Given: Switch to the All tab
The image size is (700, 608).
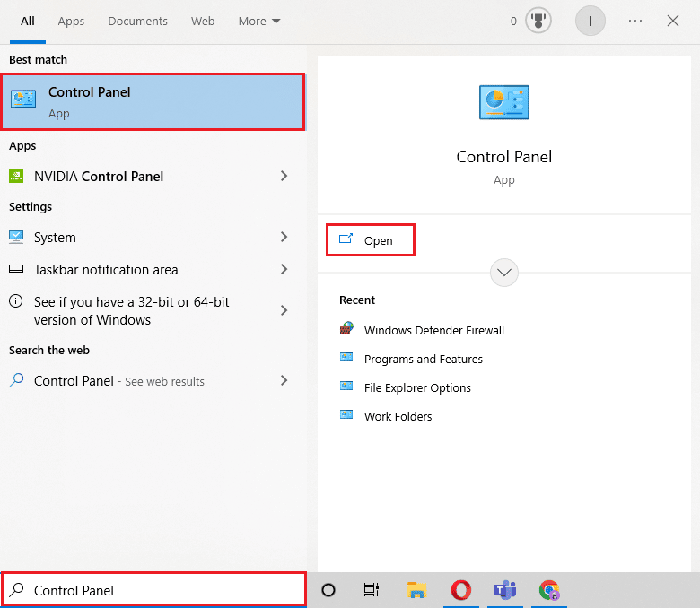Looking at the screenshot, I should [x=28, y=21].
